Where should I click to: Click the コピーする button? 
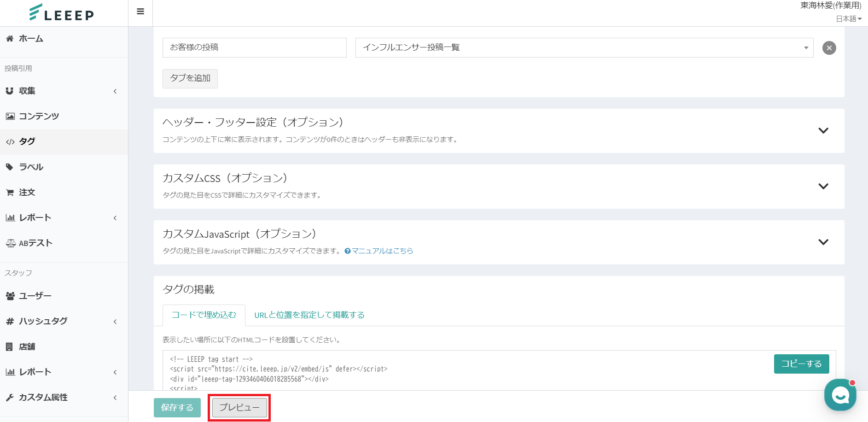(802, 364)
